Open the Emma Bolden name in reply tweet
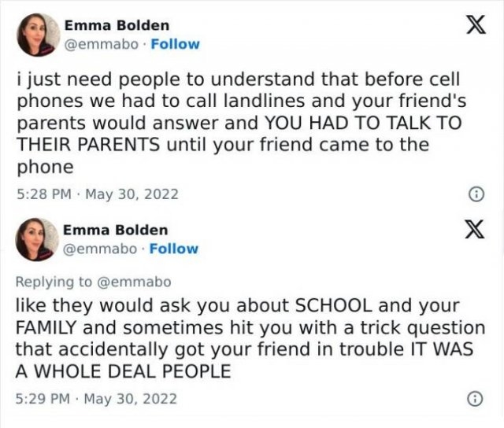The height and width of the screenshot is (428, 504). coord(116,231)
